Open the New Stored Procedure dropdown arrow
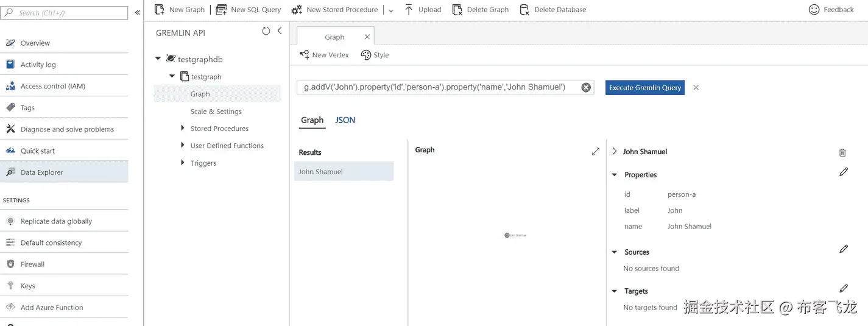Screen dimensions: 868x326 [391, 10]
